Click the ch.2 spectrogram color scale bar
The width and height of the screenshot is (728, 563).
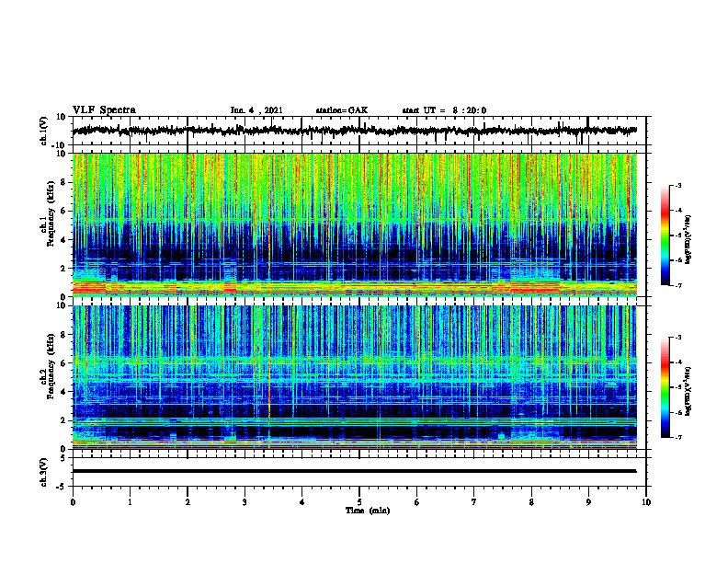pos(665,387)
